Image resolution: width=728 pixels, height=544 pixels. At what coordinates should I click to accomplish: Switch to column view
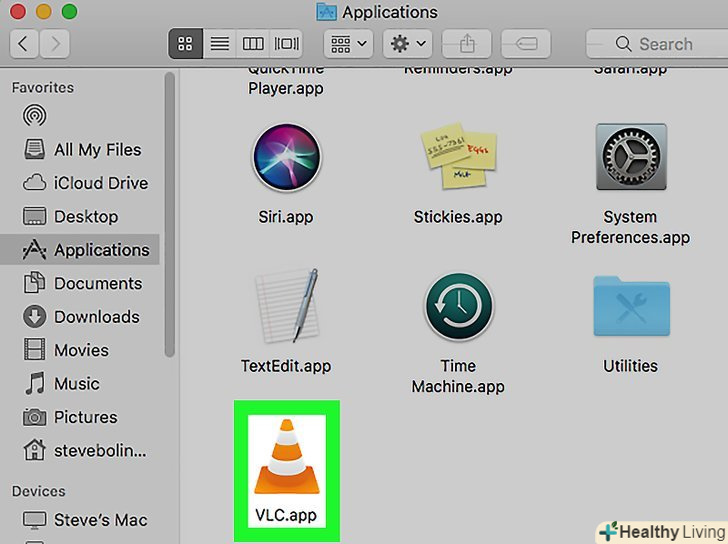pyautogui.click(x=253, y=44)
